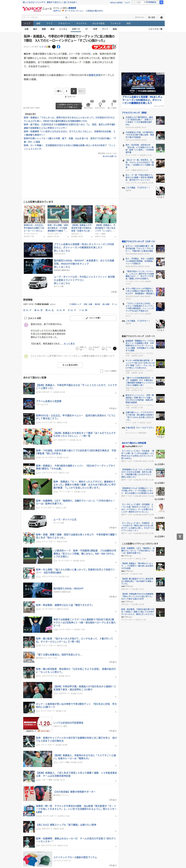Viewport: 186px width, 868px height.
Task: Share the article on Facebook
Action: (x=58, y=47)
